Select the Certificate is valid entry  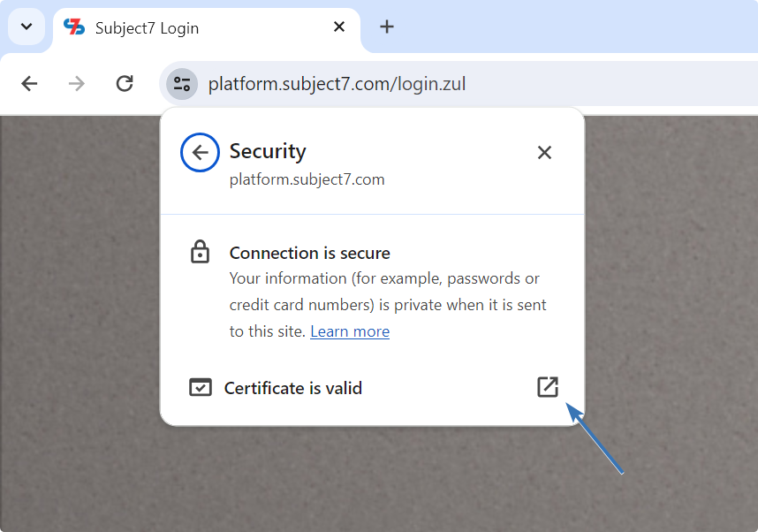[293, 388]
